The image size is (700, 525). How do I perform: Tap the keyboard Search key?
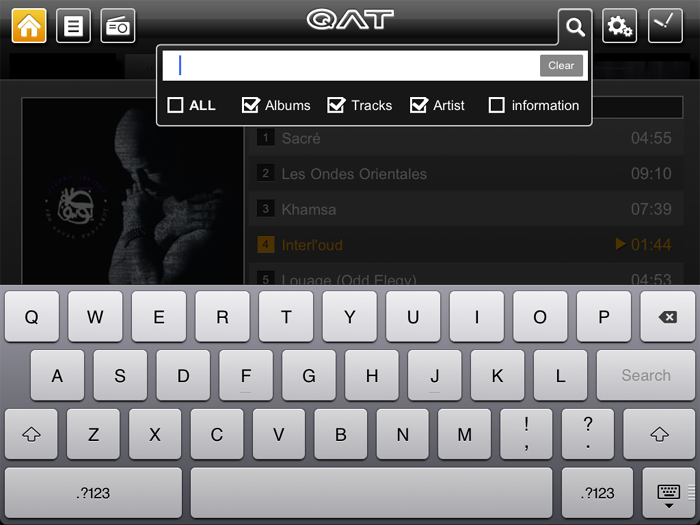click(646, 375)
